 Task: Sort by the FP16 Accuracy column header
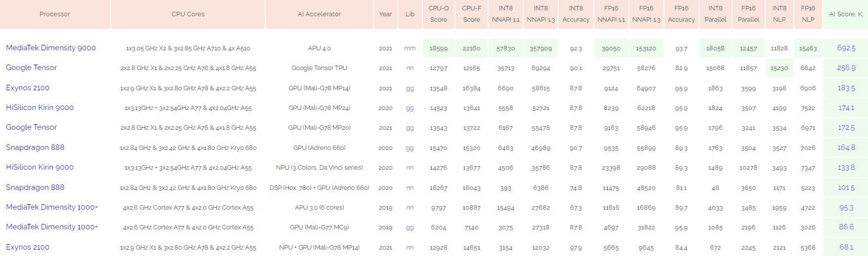(x=681, y=14)
